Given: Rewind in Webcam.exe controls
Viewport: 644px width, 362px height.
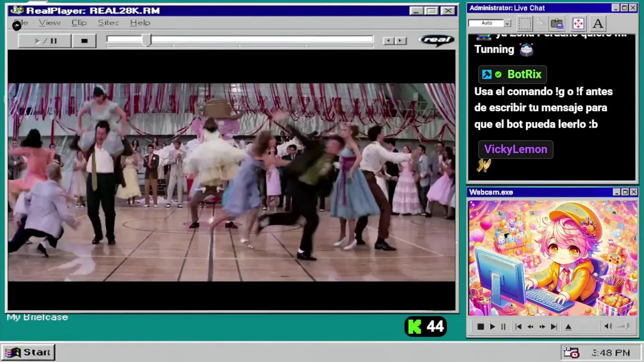Looking at the screenshot, I should tap(530, 327).
